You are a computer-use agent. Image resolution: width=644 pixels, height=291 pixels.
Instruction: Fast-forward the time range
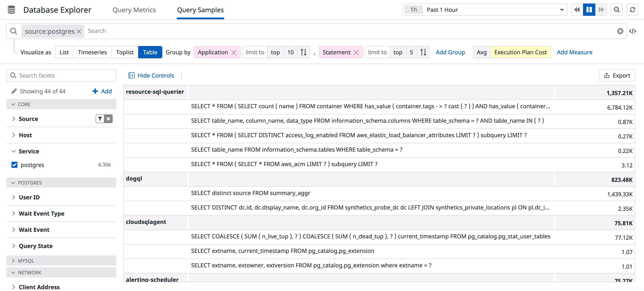click(601, 9)
